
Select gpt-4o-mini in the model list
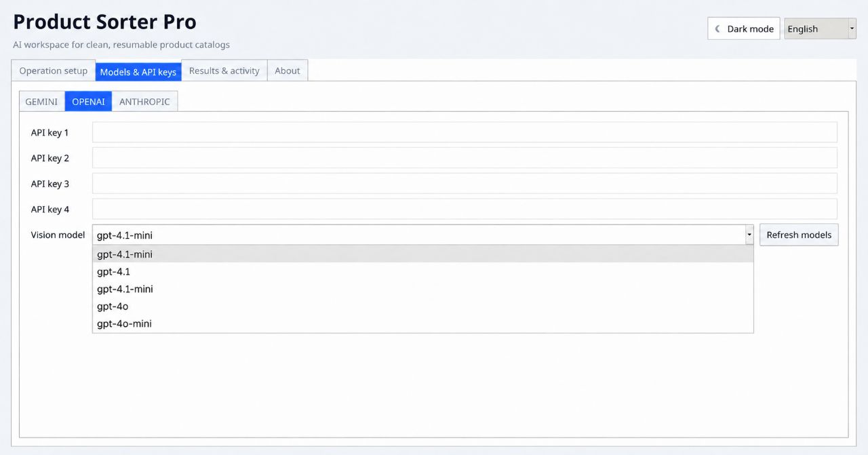click(x=423, y=323)
